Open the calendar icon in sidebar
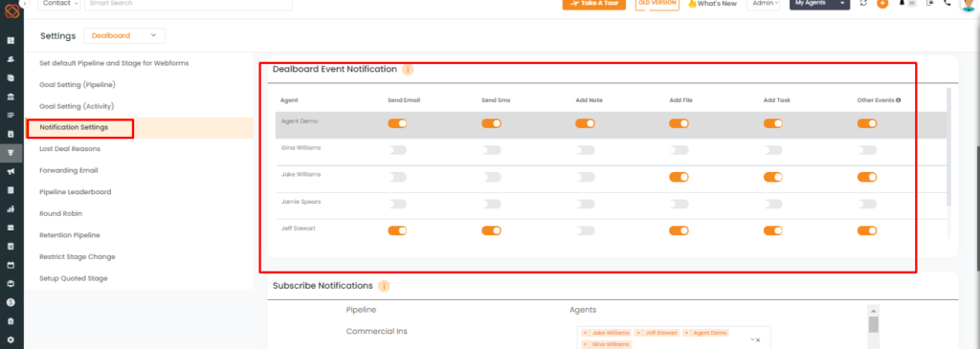 click(x=11, y=265)
